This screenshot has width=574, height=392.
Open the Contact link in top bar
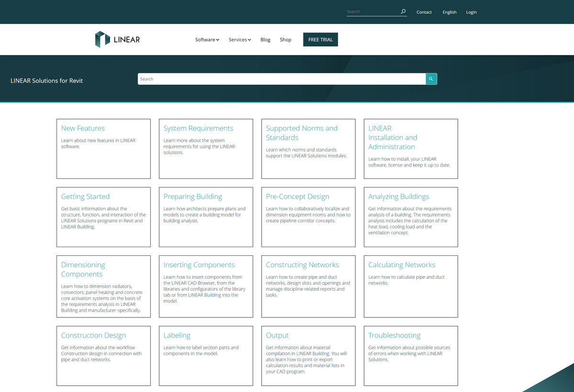pos(424,12)
